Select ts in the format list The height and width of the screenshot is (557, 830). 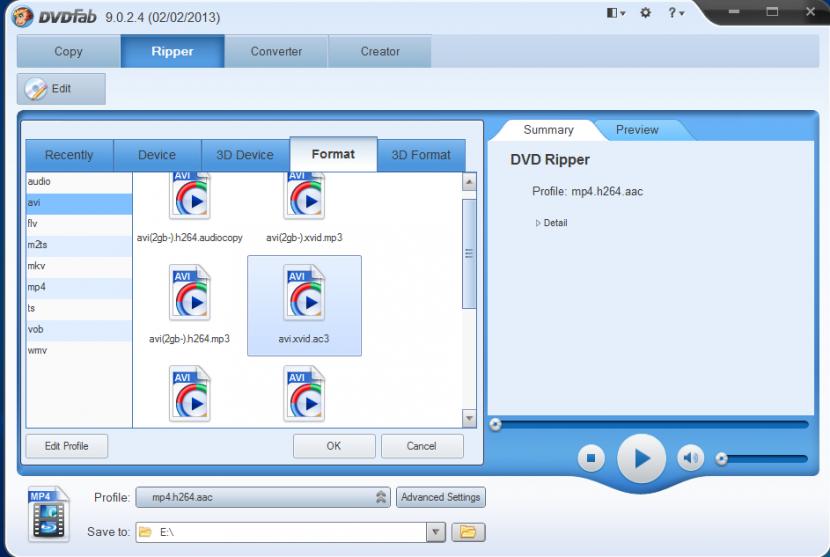click(x=79, y=308)
